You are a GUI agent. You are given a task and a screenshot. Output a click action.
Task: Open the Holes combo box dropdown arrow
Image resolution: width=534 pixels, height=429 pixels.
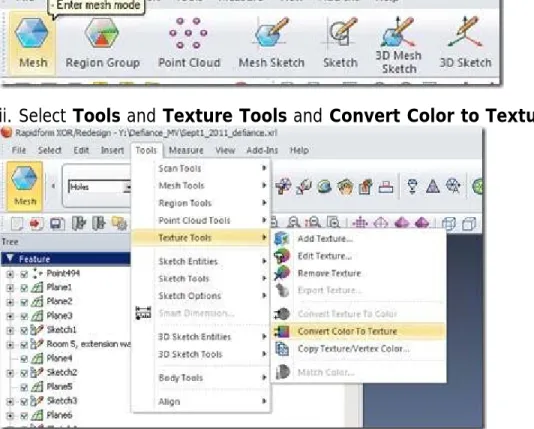coord(127,187)
